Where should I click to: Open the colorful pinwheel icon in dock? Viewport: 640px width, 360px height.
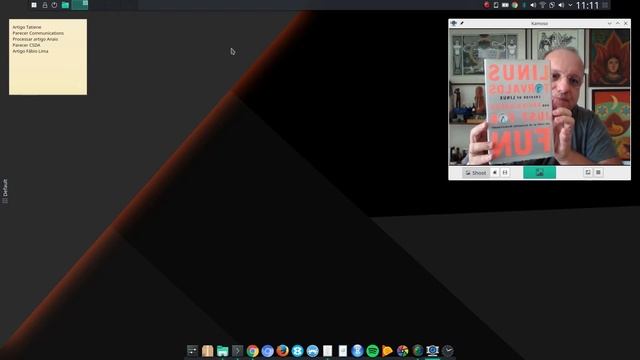402,351
